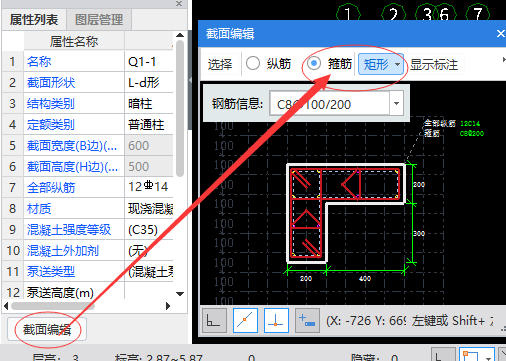Click axis bubble number 7
This screenshot has height=361, width=506.
tap(477, 14)
